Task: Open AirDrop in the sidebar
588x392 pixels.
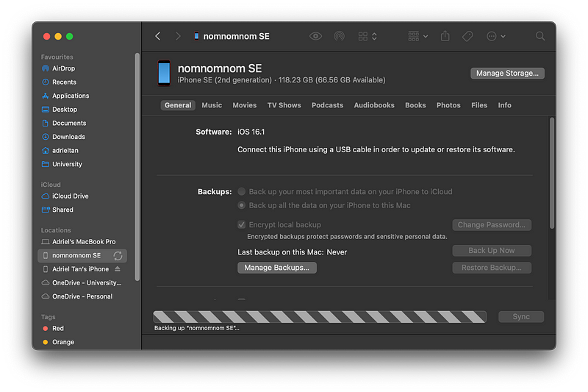Action: click(82, 68)
